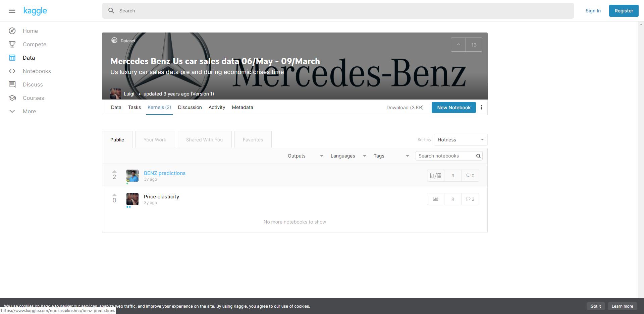The image size is (644, 314).
Task: Open the hamburger navigation menu
Action: (x=12, y=11)
